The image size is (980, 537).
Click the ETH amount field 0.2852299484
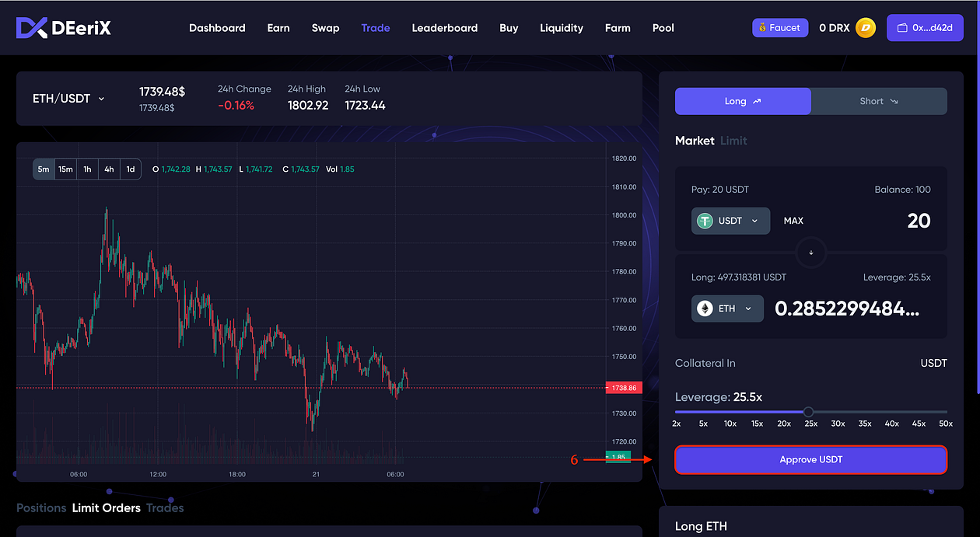pyautogui.click(x=847, y=309)
